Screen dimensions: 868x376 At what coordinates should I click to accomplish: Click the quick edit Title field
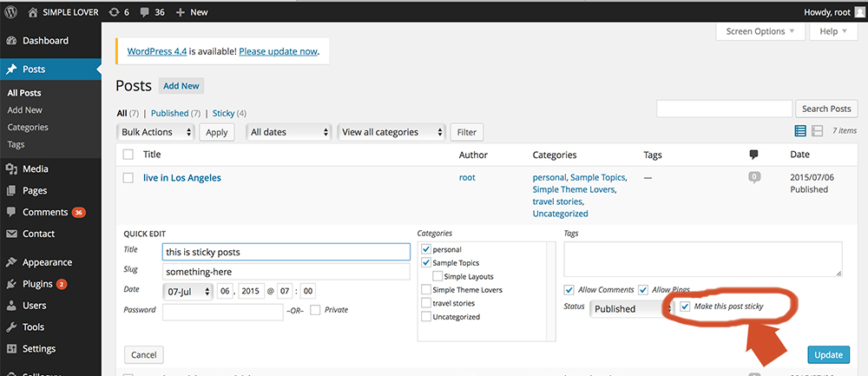[286, 252]
